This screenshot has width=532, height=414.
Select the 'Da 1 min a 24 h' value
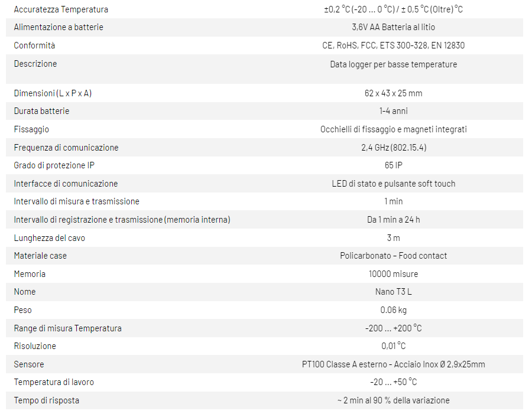tap(393, 220)
